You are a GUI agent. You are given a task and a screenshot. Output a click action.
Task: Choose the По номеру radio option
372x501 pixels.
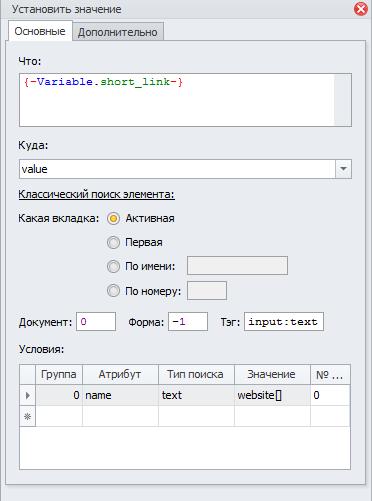113,291
